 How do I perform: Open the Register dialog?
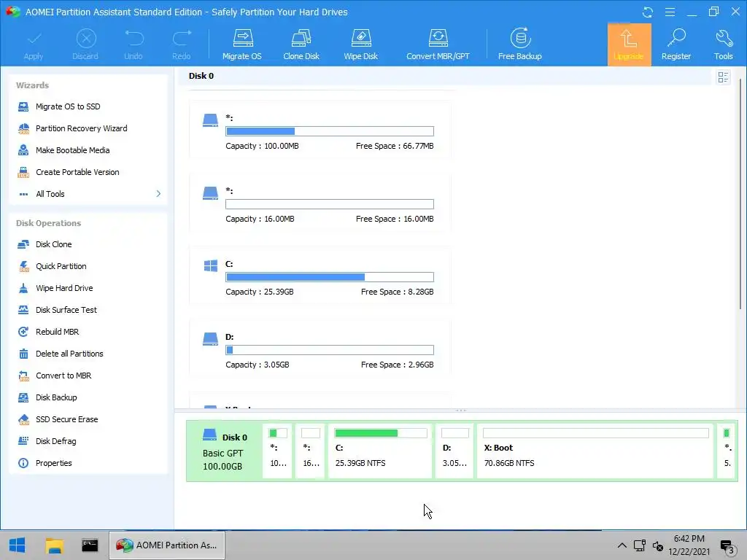click(676, 44)
